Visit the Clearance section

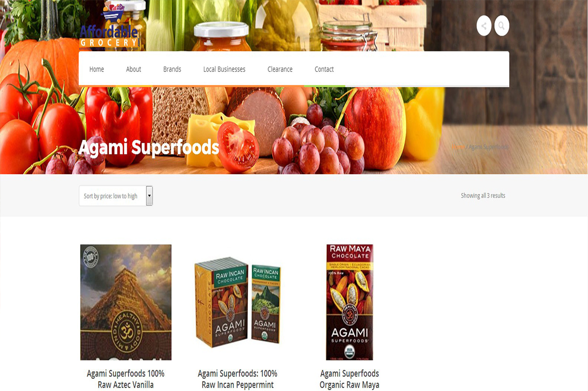pyautogui.click(x=280, y=69)
